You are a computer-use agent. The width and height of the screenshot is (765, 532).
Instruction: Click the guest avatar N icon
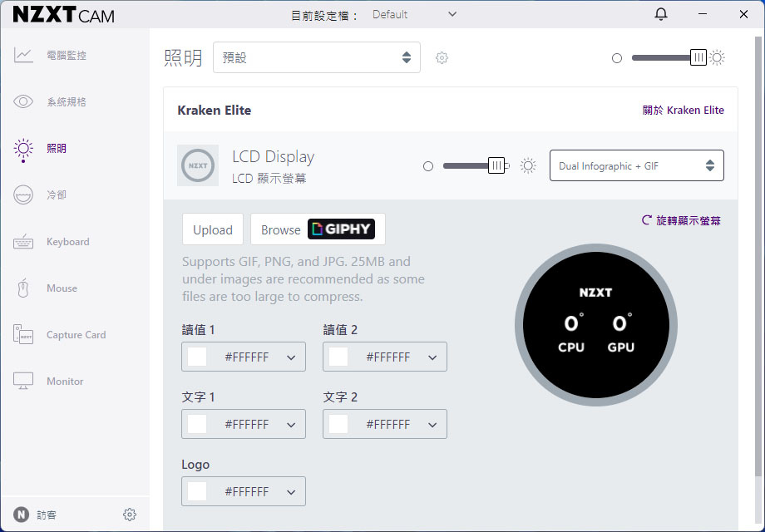[21, 515]
